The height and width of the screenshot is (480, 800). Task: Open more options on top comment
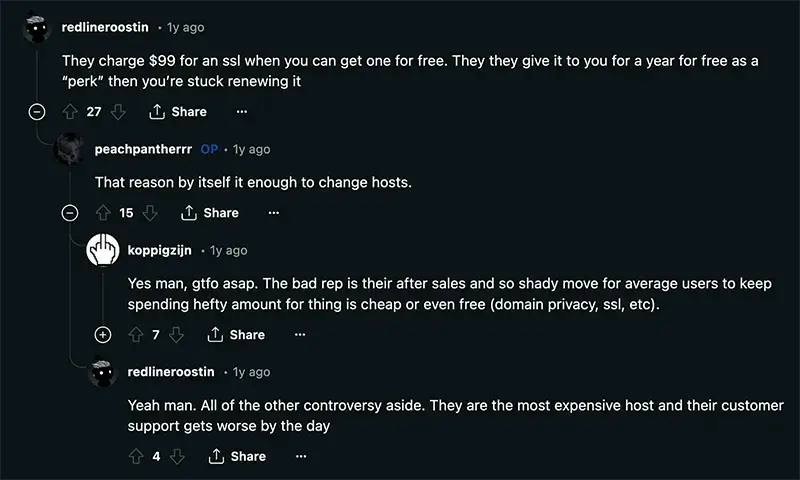pyautogui.click(x=241, y=112)
